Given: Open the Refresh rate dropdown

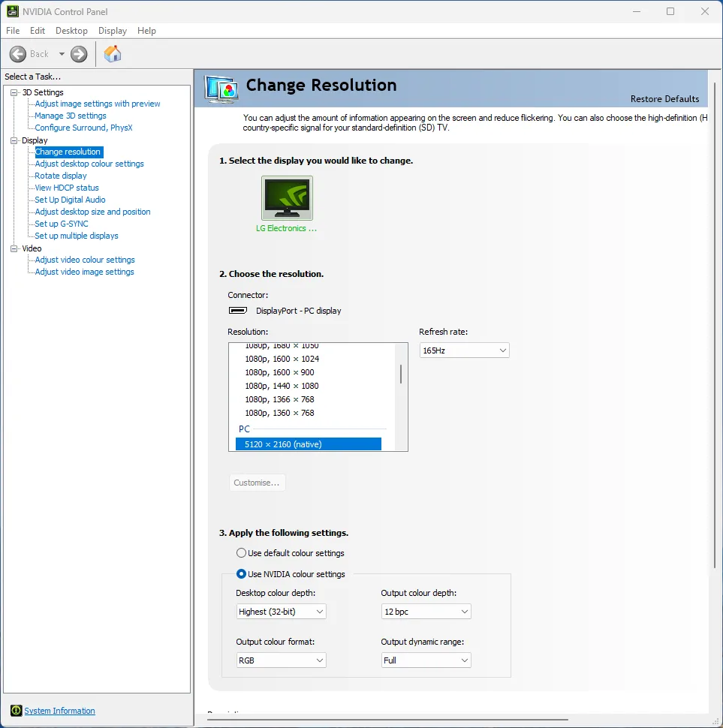Looking at the screenshot, I should pos(464,350).
